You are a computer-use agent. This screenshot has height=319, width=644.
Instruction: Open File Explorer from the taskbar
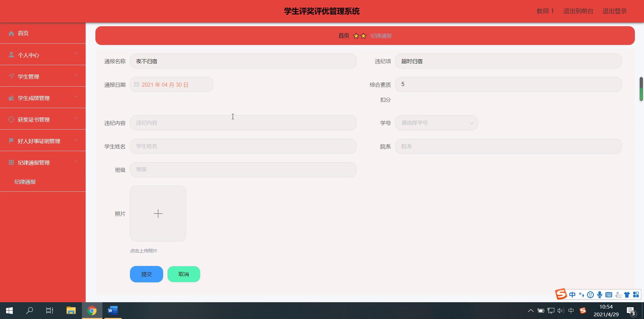[x=71, y=311]
